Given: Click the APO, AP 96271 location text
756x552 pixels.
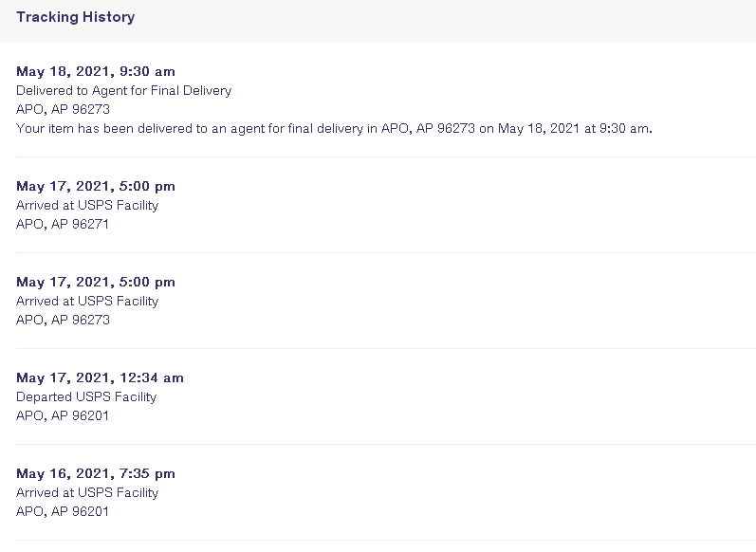Looking at the screenshot, I should pyautogui.click(x=63, y=224).
